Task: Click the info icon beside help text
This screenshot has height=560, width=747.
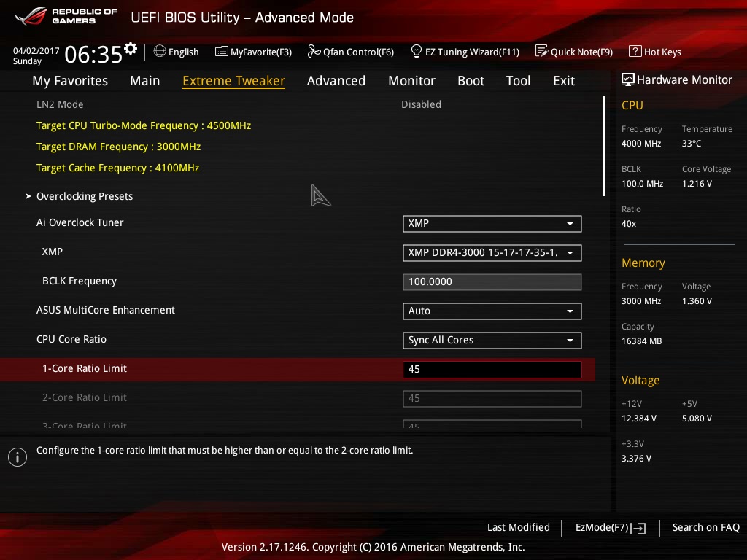Action: click(x=18, y=457)
